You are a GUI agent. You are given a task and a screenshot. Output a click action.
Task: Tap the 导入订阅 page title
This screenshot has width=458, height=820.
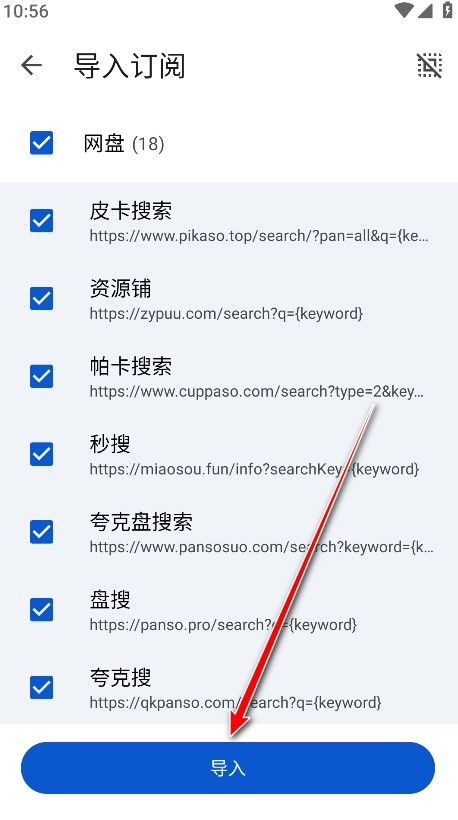pos(130,66)
